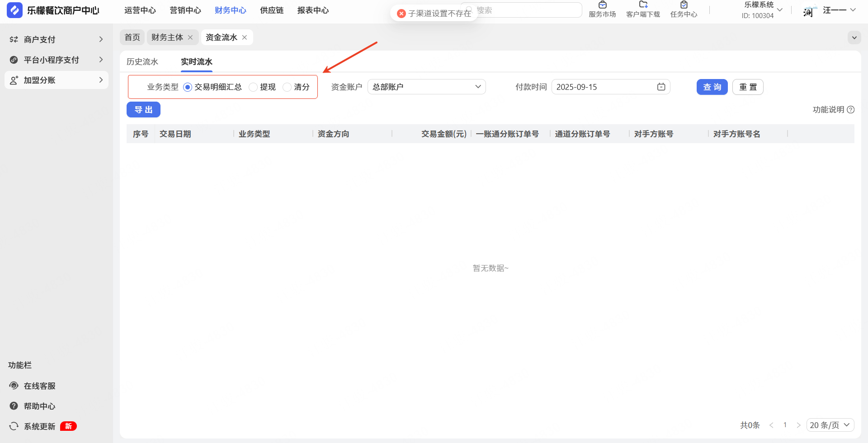The height and width of the screenshot is (443, 868).
Task: Open the 任务中心 task center icon
Action: 684,5
